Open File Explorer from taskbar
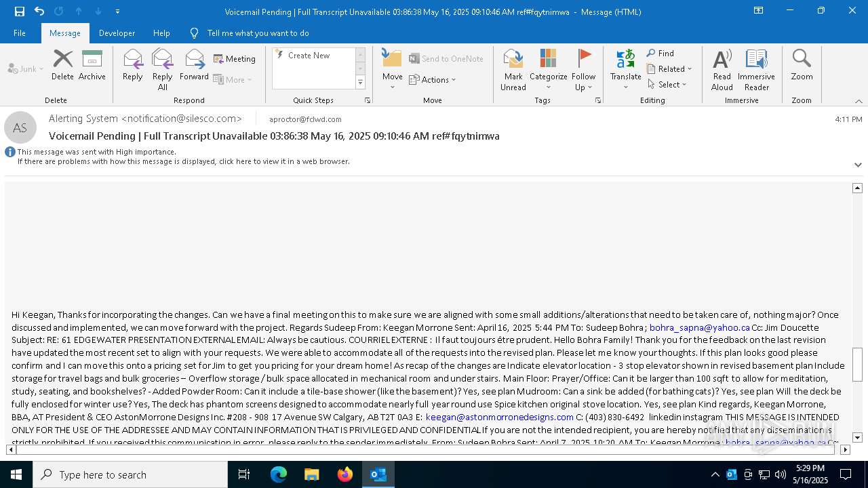This screenshot has width=868, height=488. point(312,474)
